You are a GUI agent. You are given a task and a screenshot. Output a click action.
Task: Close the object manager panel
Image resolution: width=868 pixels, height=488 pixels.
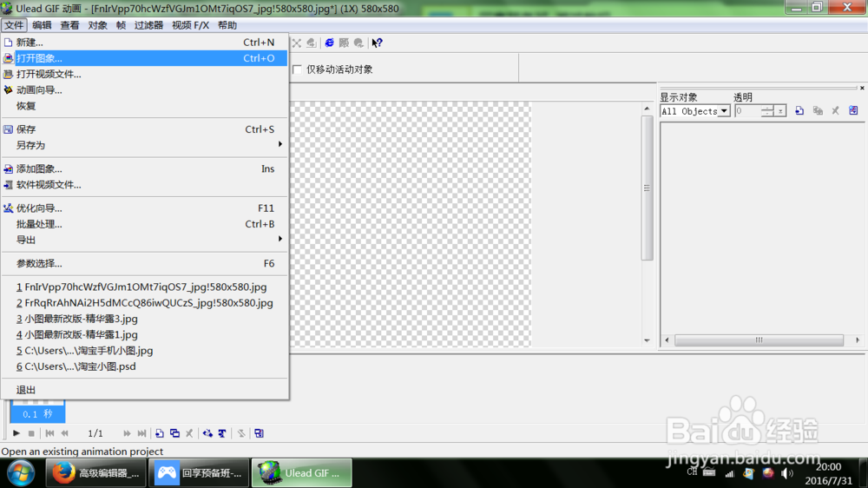(862, 88)
